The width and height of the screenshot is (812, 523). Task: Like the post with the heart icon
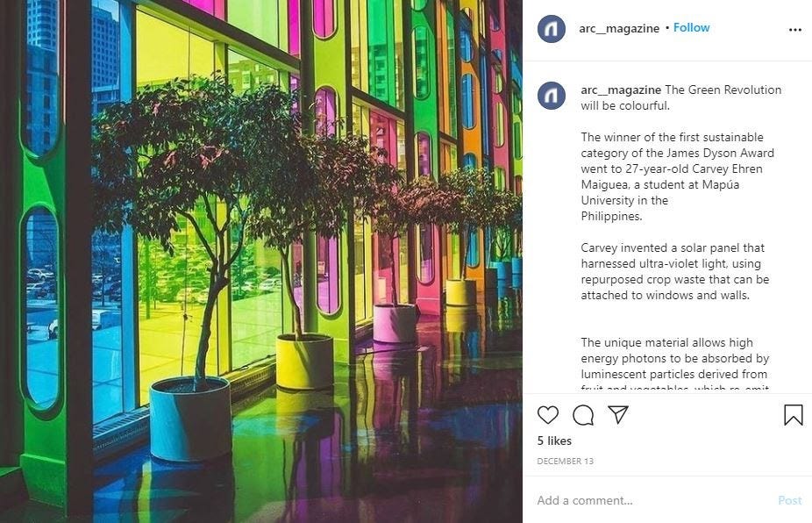pyautogui.click(x=547, y=415)
